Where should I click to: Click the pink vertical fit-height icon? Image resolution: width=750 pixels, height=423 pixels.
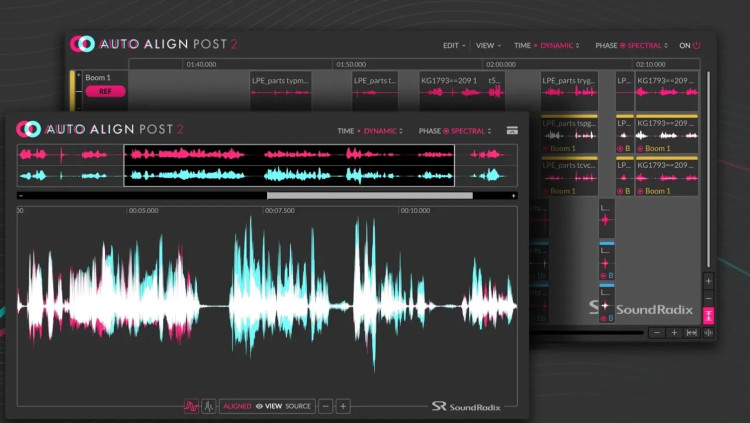[708, 315]
